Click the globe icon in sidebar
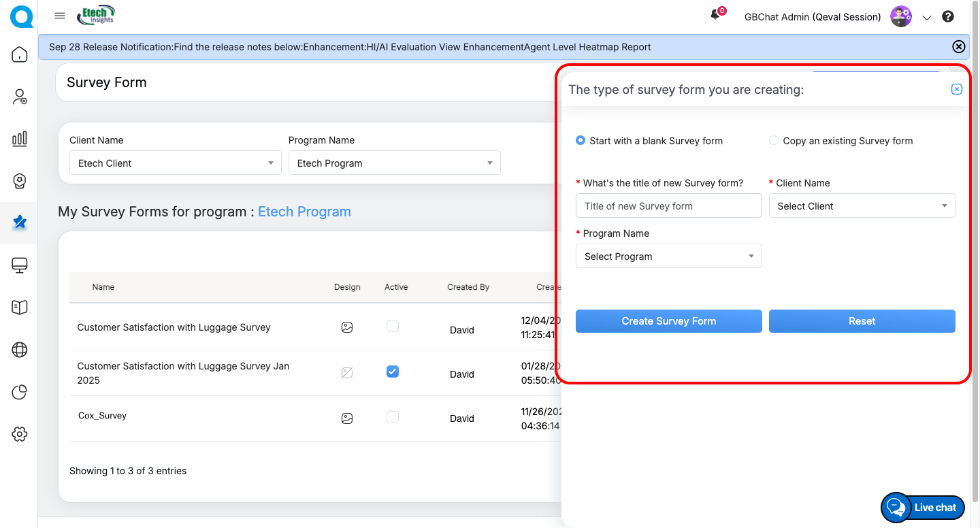 (20, 350)
